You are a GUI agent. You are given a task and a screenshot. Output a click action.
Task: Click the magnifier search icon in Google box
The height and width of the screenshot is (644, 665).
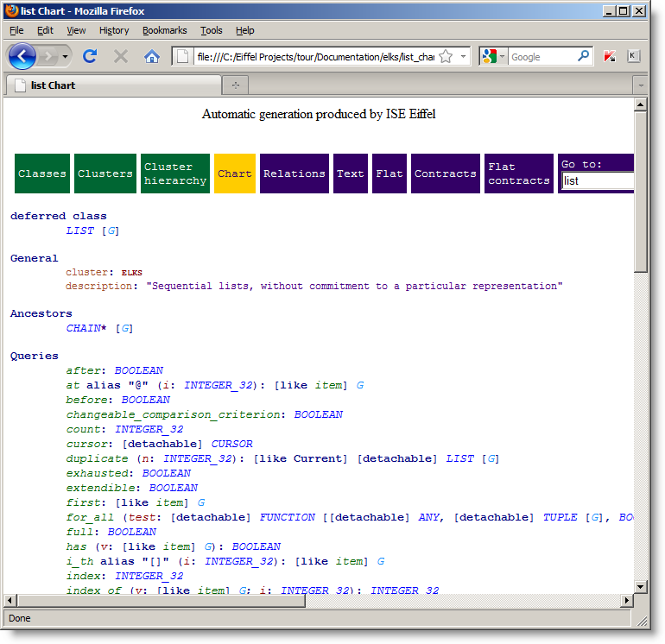coord(584,57)
